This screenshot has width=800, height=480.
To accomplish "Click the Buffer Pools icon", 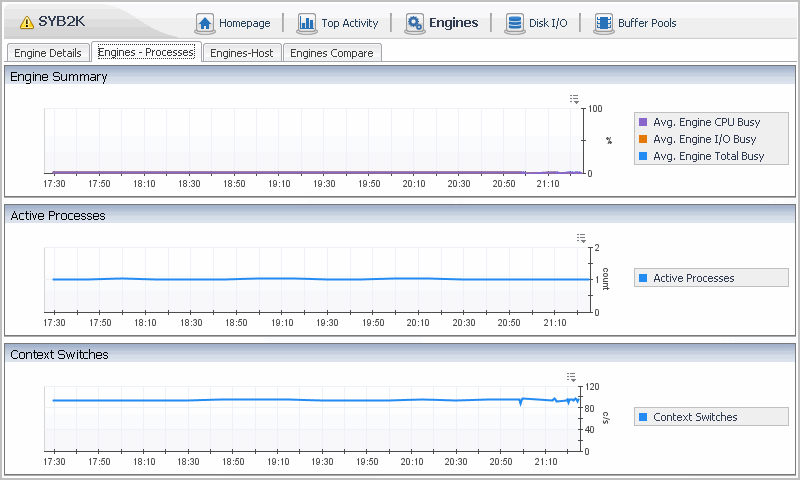I will [603, 23].
